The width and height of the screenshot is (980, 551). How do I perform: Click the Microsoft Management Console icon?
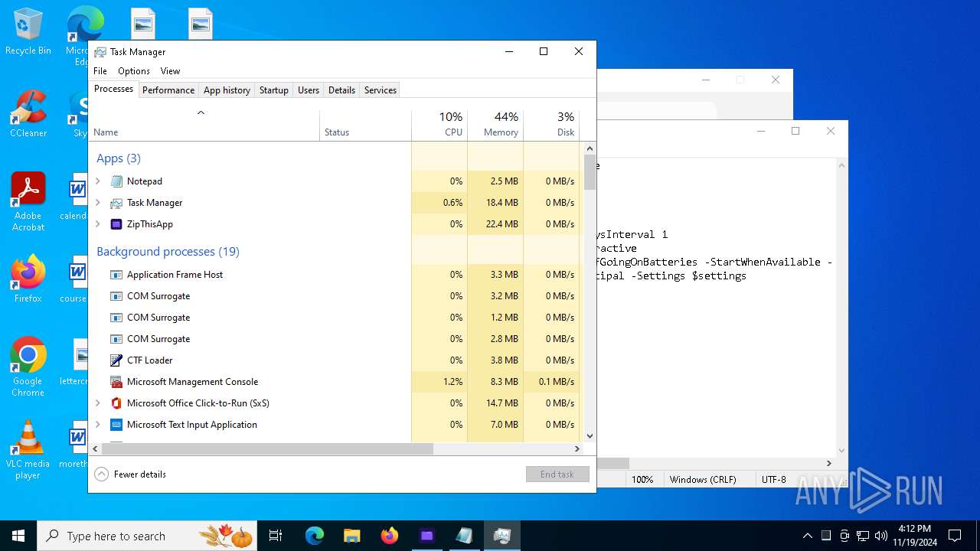pos(116,382)
